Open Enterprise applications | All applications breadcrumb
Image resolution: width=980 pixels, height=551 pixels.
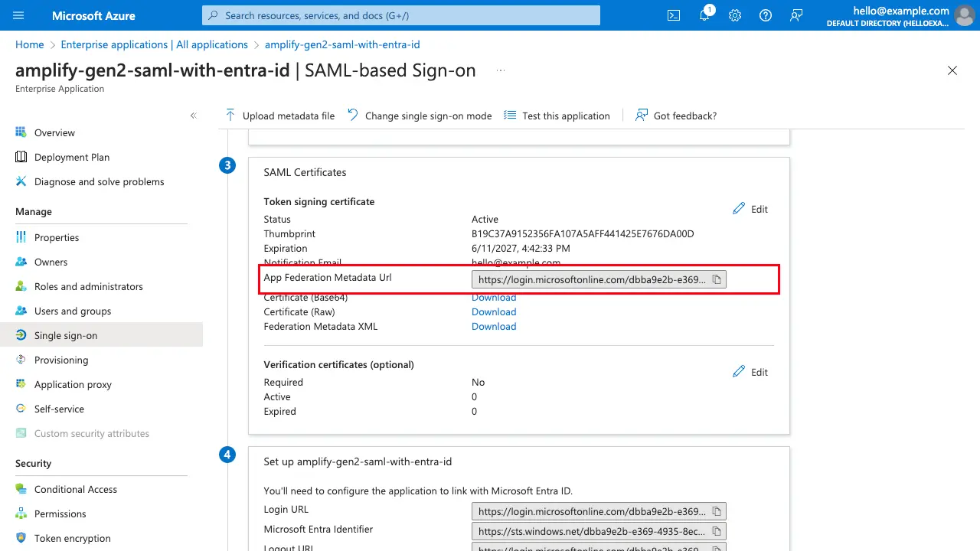155,44
